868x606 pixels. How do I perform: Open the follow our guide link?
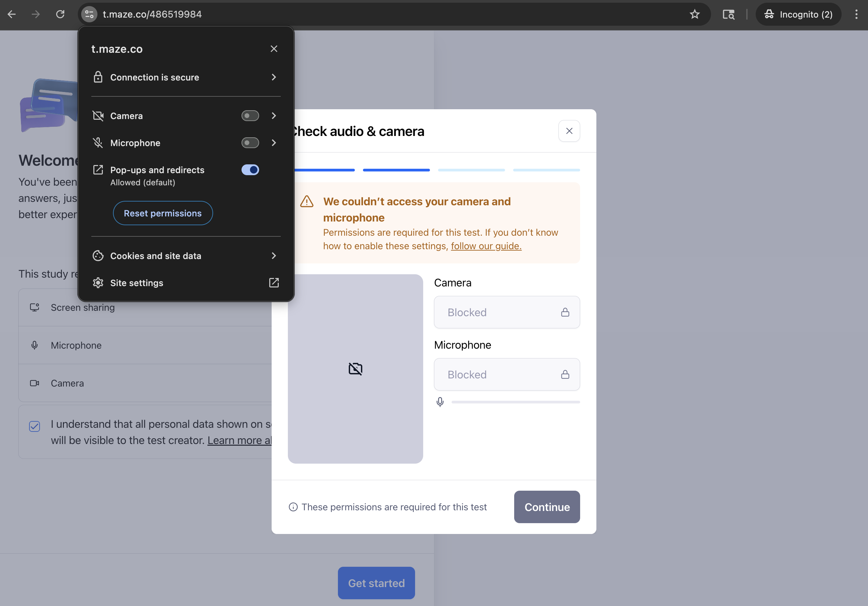tap(486, 246)
